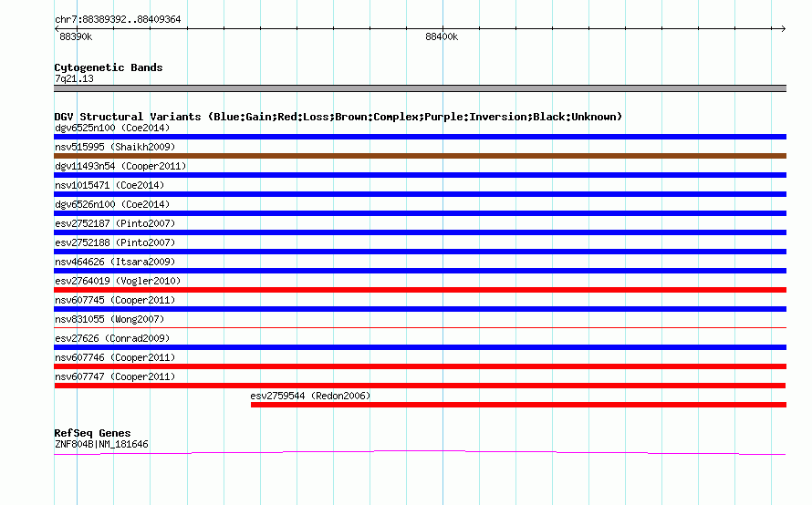This screenshot has width=812, height=505.
Task: Click the brown complex bar for nsv515995
Action: (420, 156)
